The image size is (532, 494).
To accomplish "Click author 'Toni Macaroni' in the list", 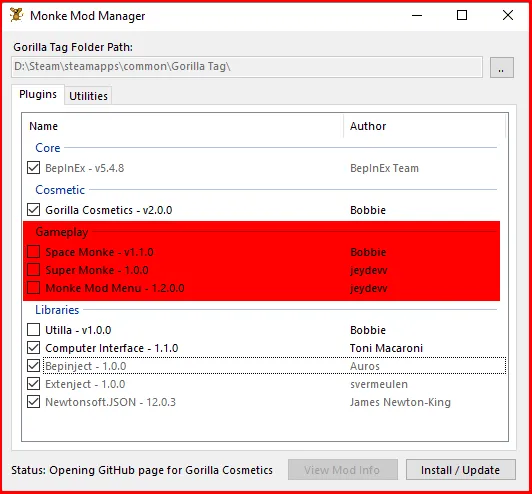I will tap(386, 348).
